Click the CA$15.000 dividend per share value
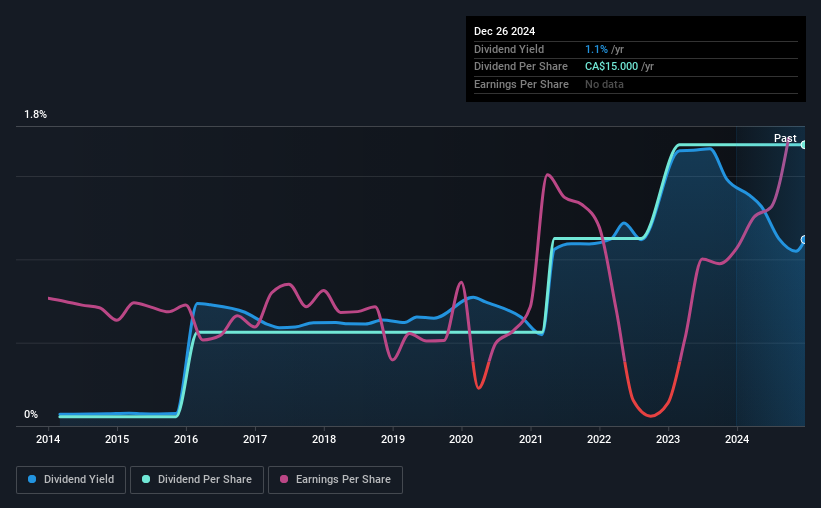Screen dimensions: 821x508 [x=612, y=67]
